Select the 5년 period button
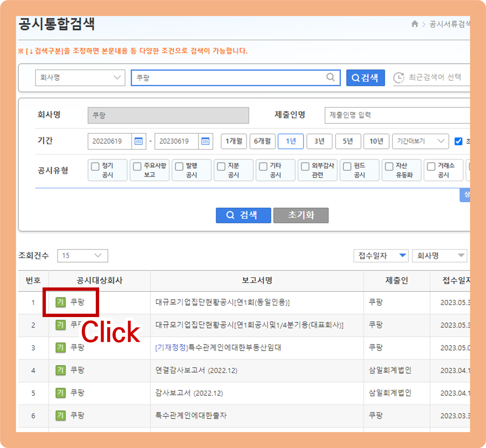The image size is (486, 448). (348, 141)
